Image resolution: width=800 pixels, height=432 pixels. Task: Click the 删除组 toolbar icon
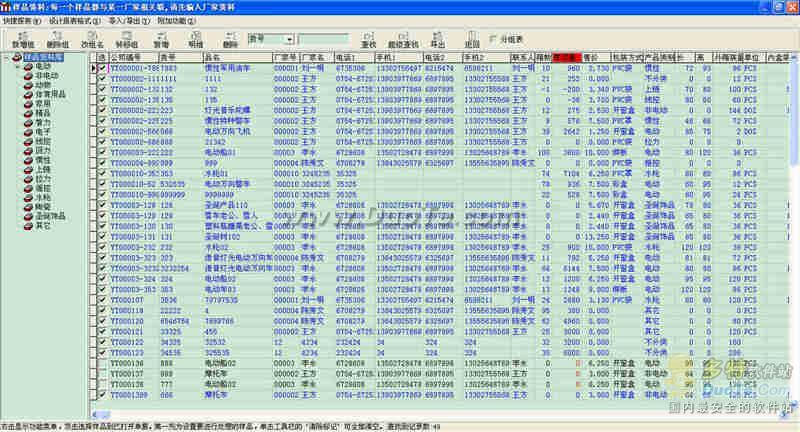[57, 37]
